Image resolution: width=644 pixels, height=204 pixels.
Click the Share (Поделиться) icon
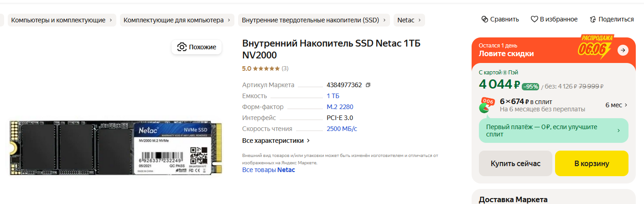593,19
